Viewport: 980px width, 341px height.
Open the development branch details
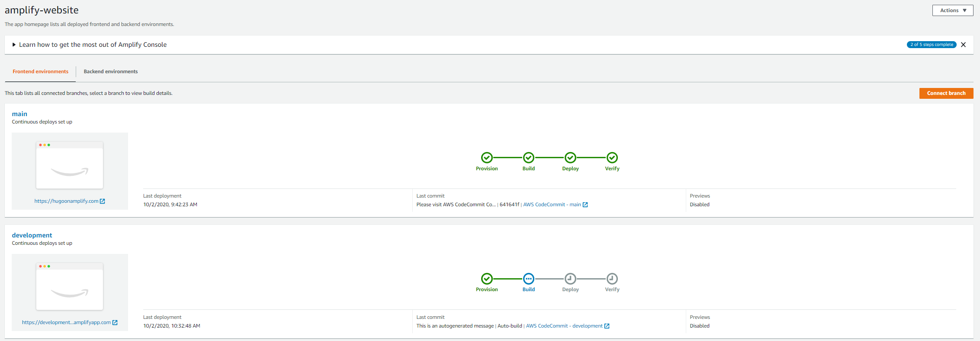[32, 235]
